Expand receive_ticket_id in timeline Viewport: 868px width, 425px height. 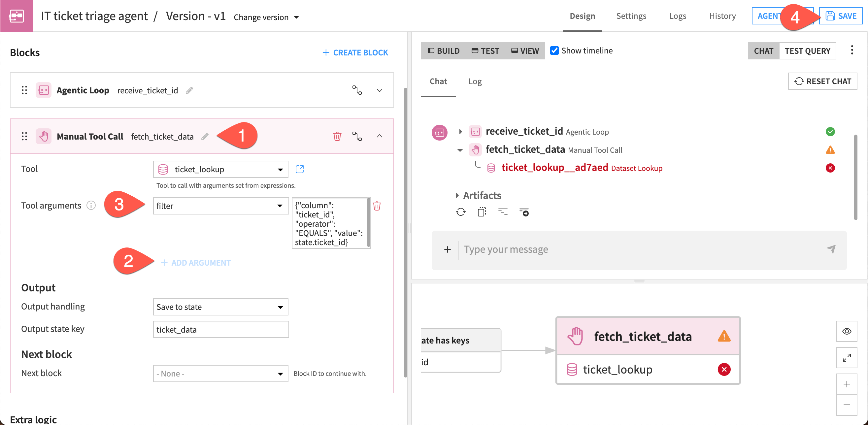pos(460,132)
